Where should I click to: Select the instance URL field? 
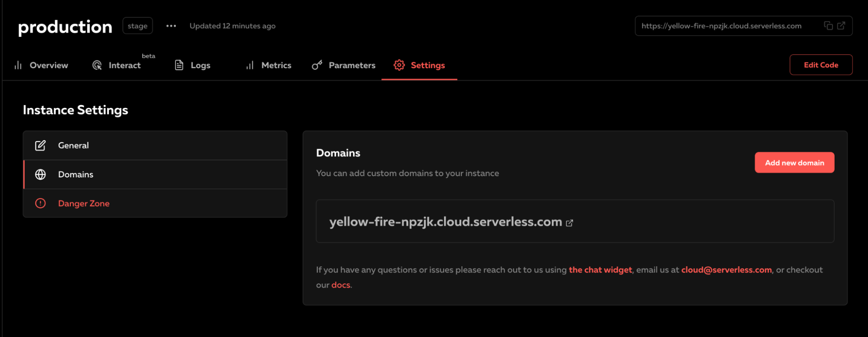click(x=721, y=26)
